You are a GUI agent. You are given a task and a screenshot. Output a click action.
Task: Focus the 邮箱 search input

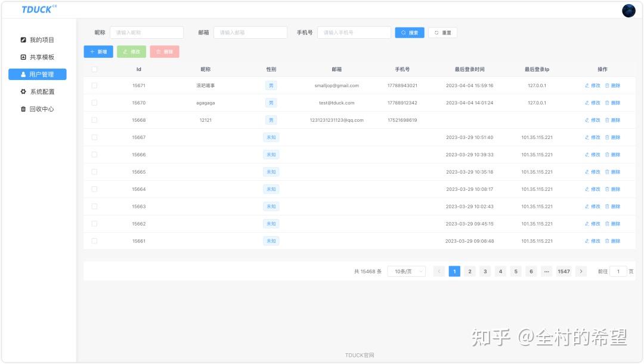(250, 32)
